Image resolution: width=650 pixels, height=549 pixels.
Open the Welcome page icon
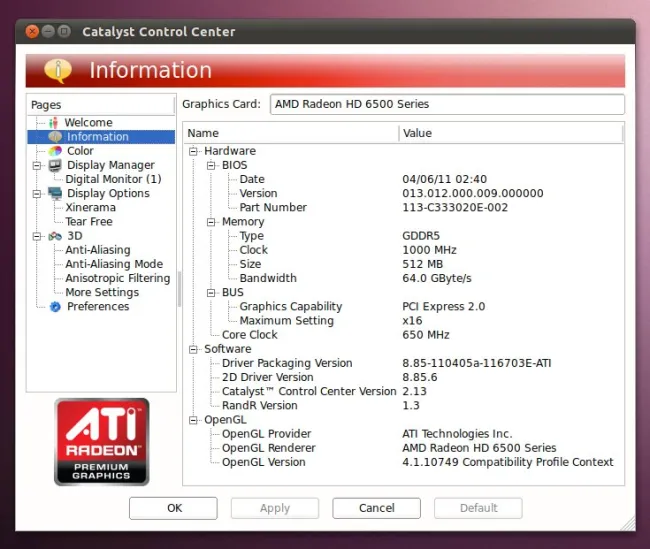point(54,123)
